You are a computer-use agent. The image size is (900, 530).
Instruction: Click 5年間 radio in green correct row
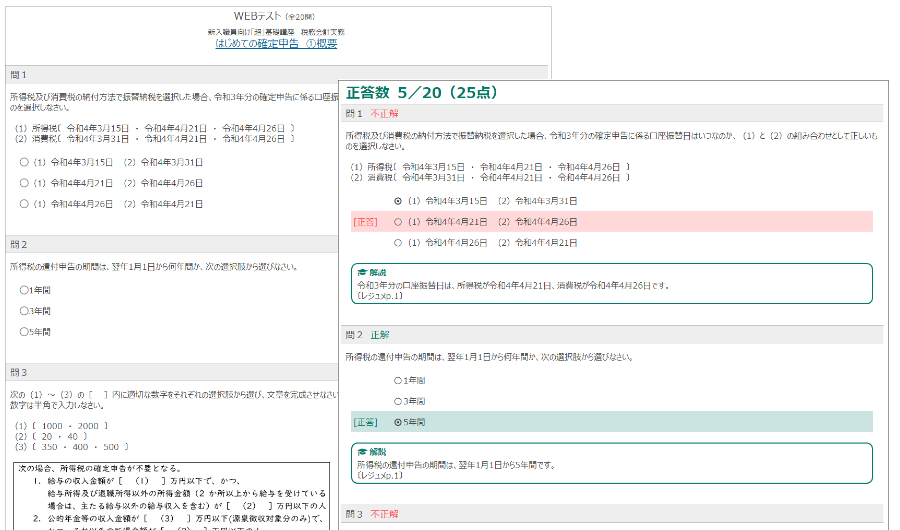(399, 422)
